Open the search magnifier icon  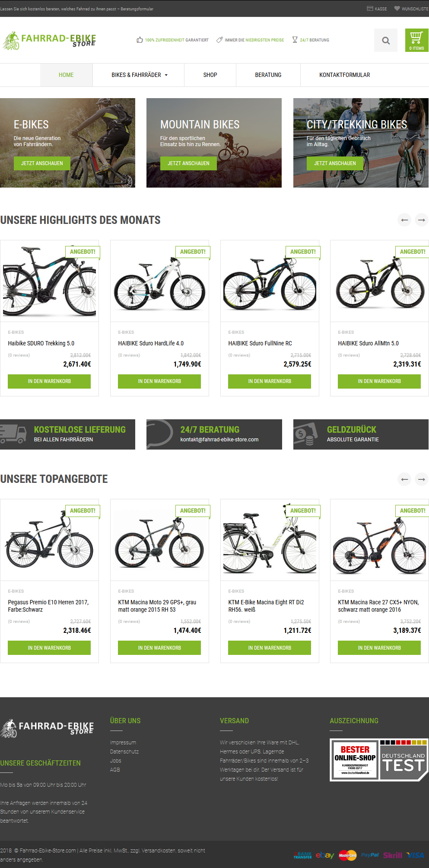coord(386,40)
